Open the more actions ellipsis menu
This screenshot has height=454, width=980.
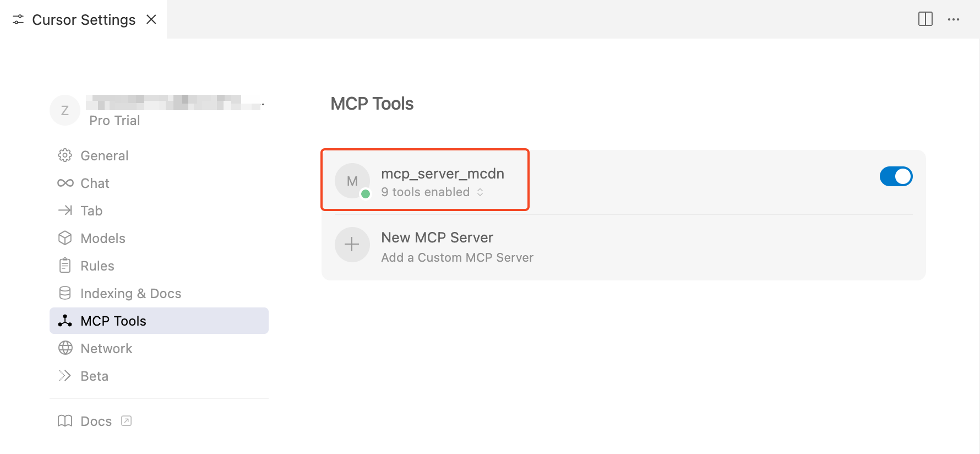pos(954,19)
